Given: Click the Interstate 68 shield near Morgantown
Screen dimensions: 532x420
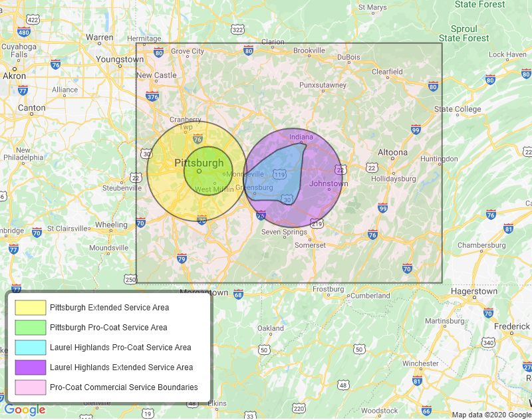Looking at the screenshot, I should 238,294.
